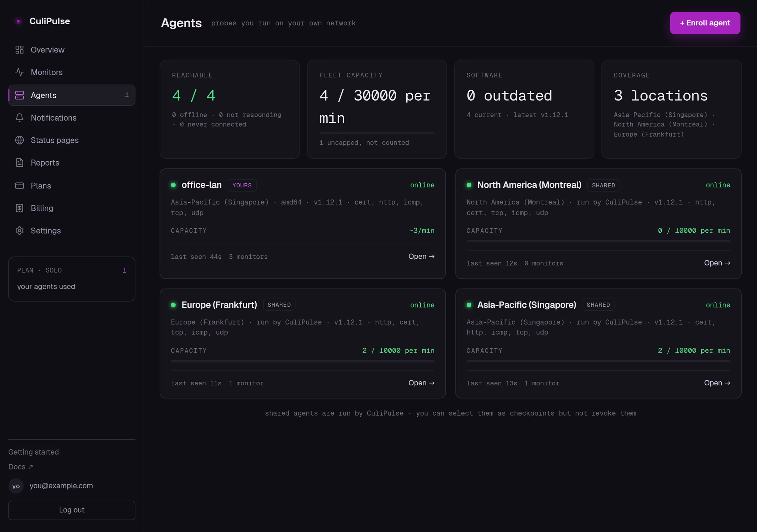Click '0 / 10000 per min' capacity value
Image resolution: width=757 pixels, height=532 pixels.
[694, 230]
